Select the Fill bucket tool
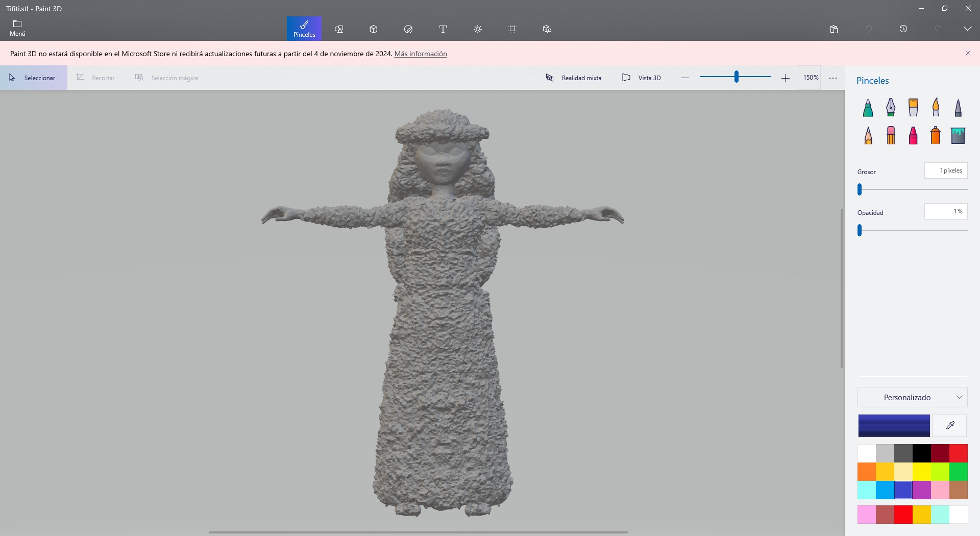The height and width of the screenshot is (536, 980). coord(958,136)
